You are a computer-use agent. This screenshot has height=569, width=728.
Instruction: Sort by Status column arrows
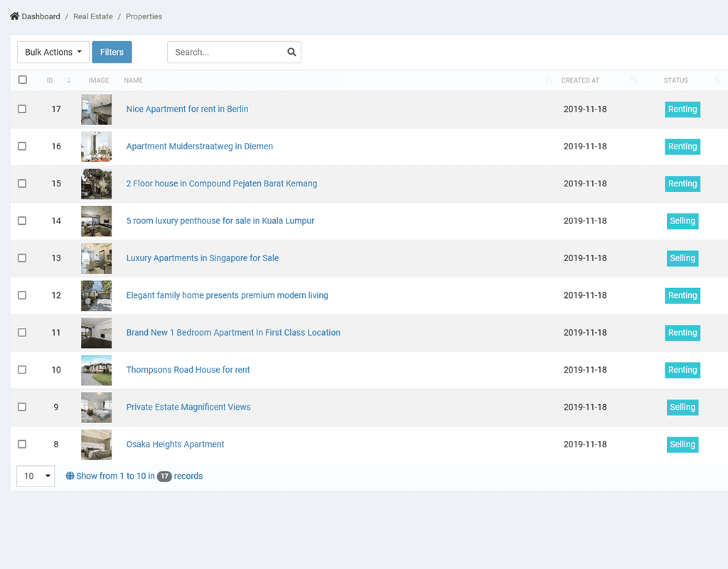[x=717, y=80]
